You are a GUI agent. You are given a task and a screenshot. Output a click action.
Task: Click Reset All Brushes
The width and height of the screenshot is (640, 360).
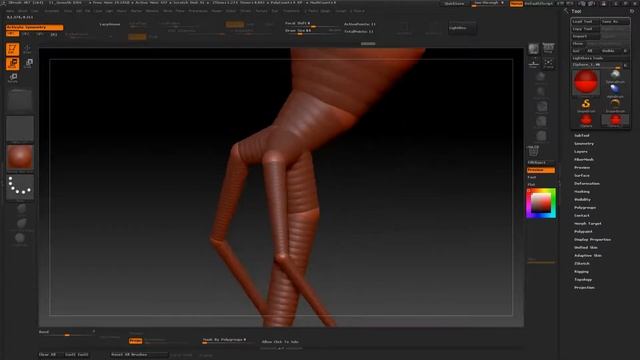point(139,355)
